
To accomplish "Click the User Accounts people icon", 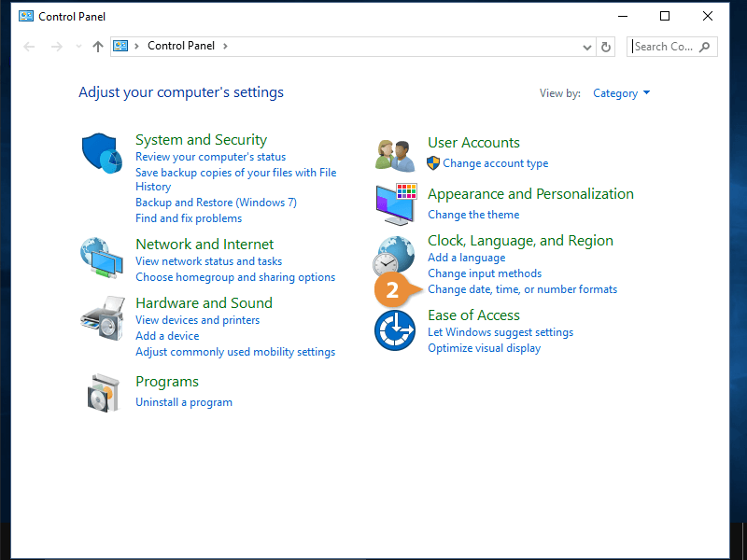I will (395, 154).
